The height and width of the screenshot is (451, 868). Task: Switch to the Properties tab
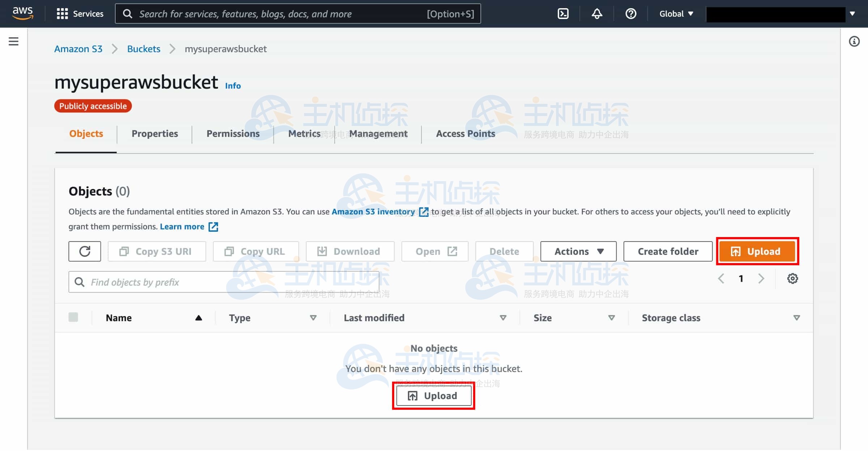pyautogui.click(x=155, y=134)
